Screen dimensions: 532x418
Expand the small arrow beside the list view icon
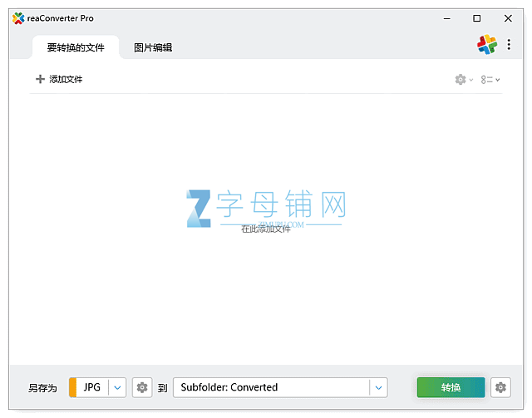tap(498, 80)
